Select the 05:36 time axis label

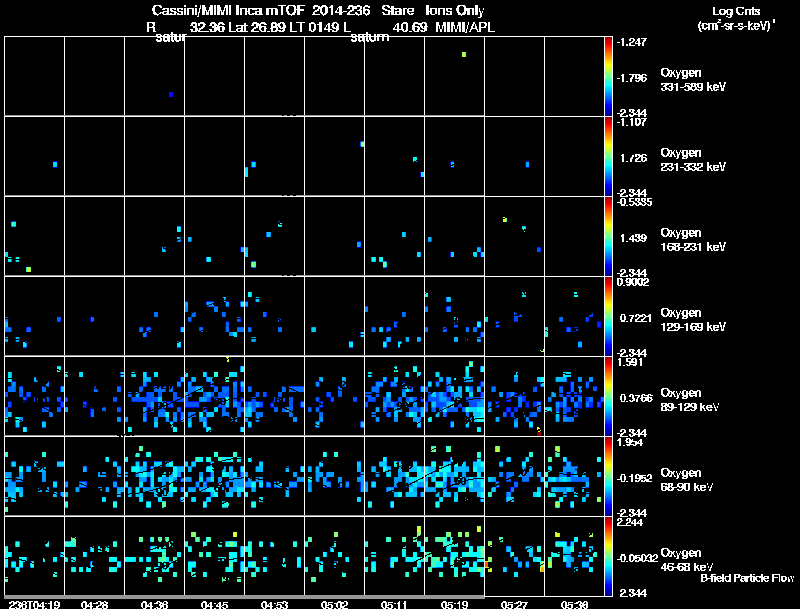[574, 604]
